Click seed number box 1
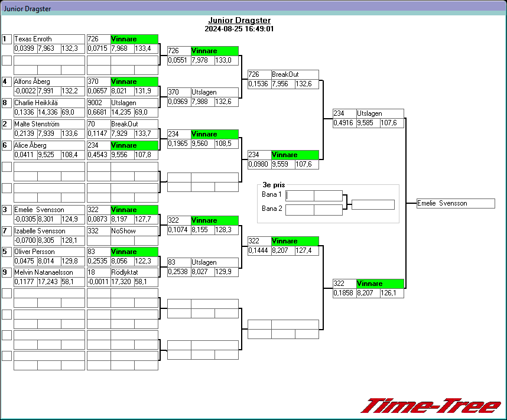Image resolution: width=507 pixels, height=420 pixels. (x=6, y=40)
